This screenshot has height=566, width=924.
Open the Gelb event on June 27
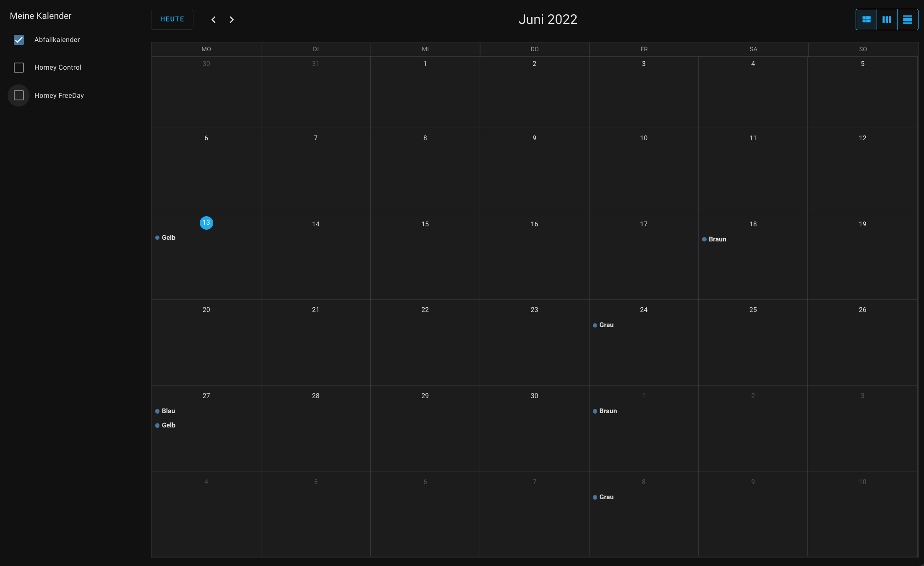(168, 425)
